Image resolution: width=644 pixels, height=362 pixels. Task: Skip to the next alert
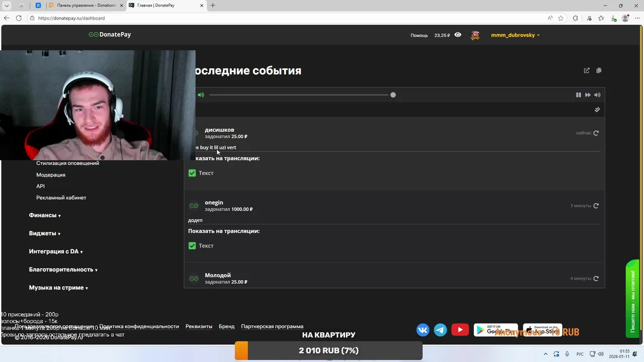point(588,95)
